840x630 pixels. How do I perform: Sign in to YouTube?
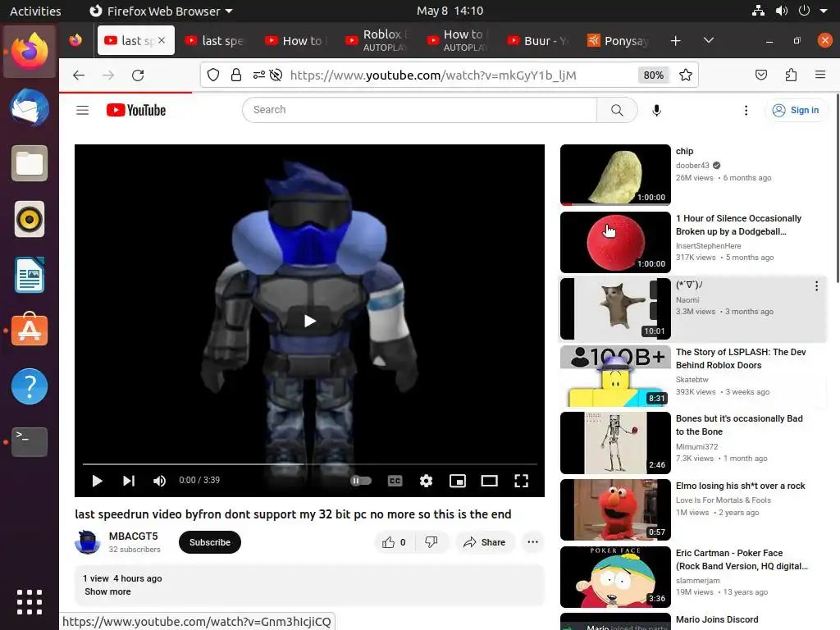[796, 111]
